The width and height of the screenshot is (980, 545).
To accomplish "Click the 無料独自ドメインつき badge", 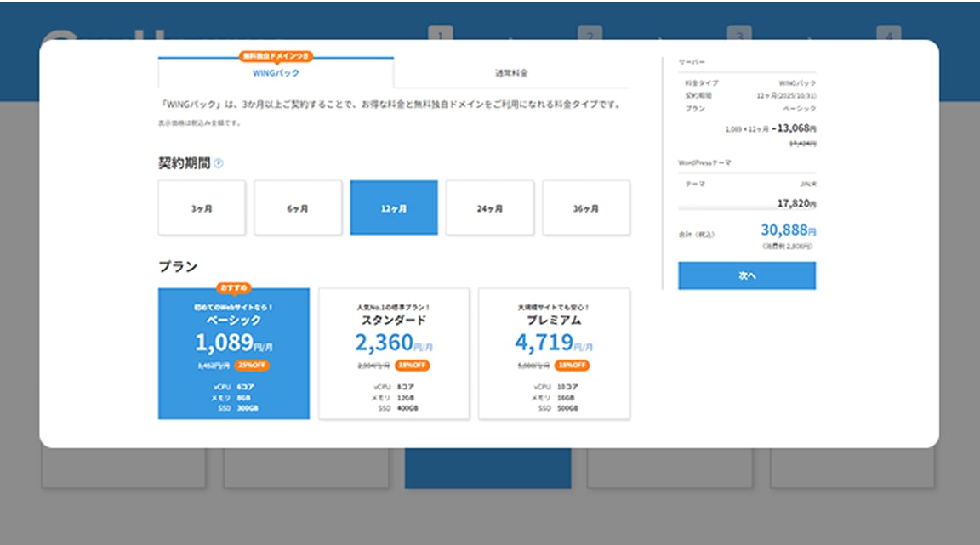I will [276, 56].
